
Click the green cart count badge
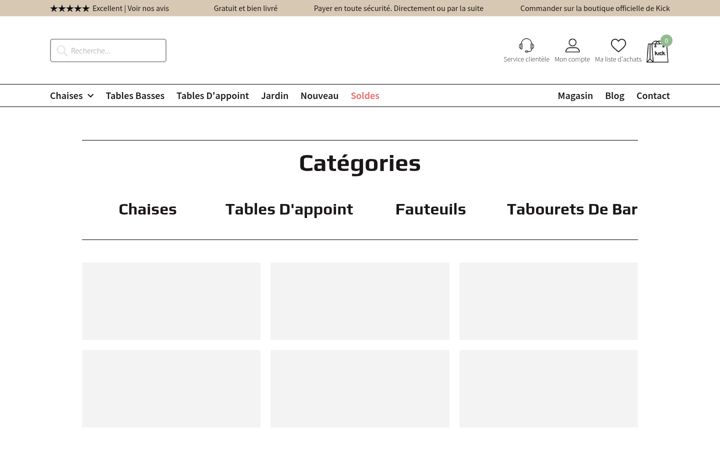pos(666,40)
